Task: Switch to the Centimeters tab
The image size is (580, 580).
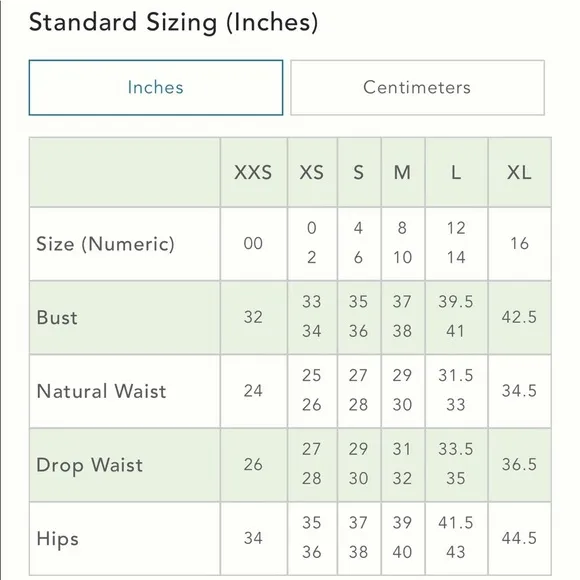Action: [x=417, y=88]
